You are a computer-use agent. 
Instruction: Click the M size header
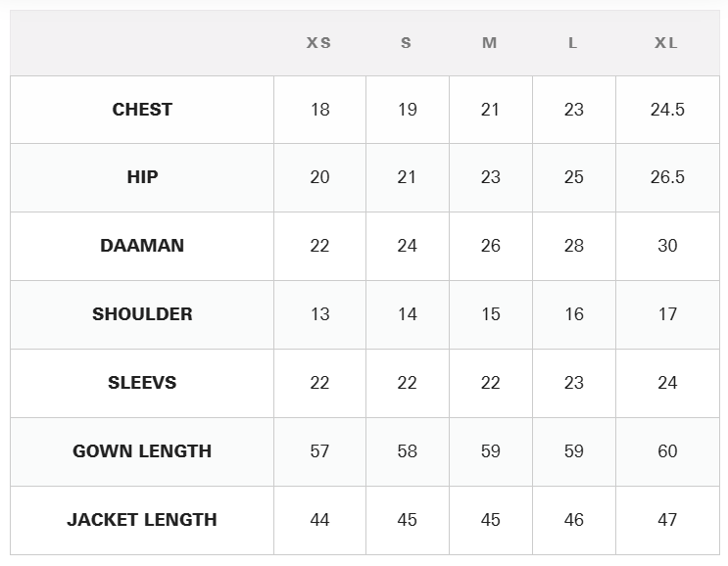[x=489, y=43]
